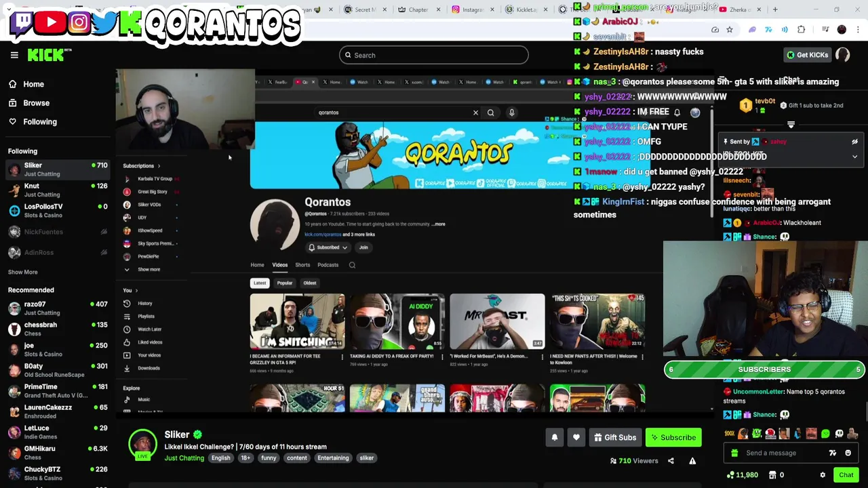Click in the Kick search field
The image size is (868, 488).
click(434, 55)
